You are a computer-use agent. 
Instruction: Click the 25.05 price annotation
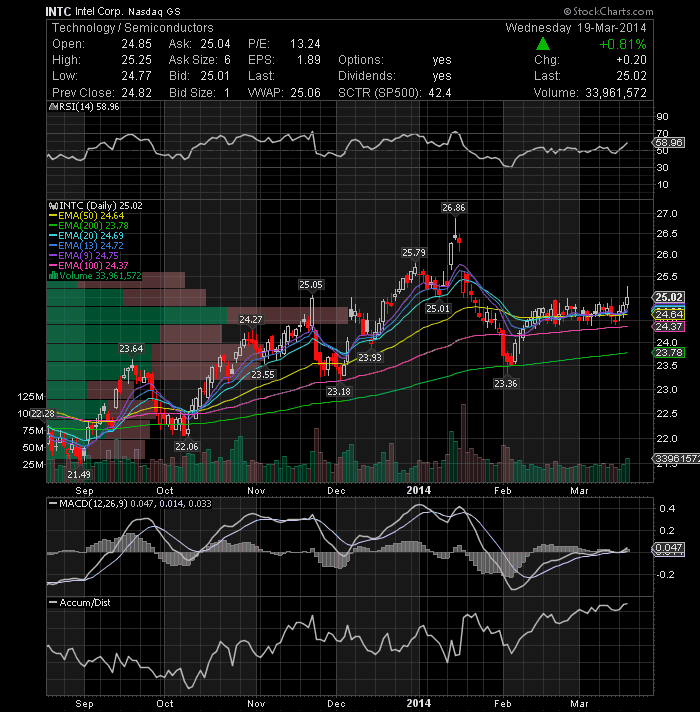tap(311, 285)
